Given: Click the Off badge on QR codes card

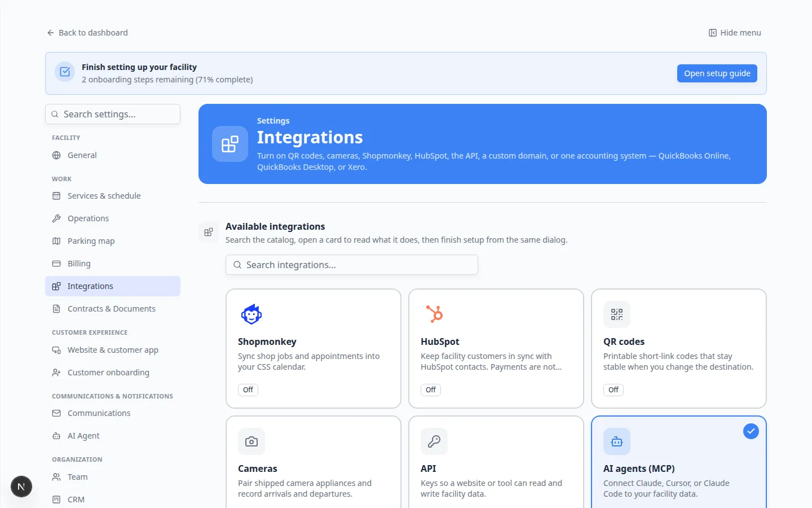Looking at the screenshot, I should pos(614,389).
